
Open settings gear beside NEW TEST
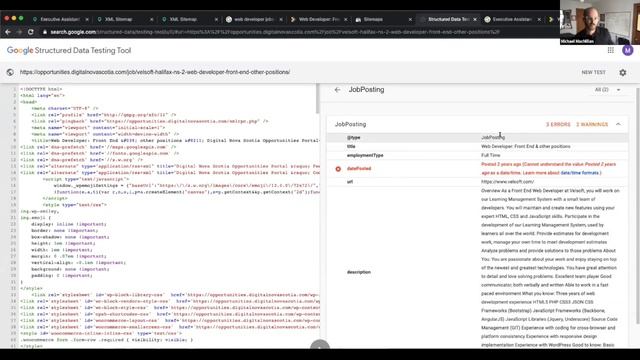(622, 72)
